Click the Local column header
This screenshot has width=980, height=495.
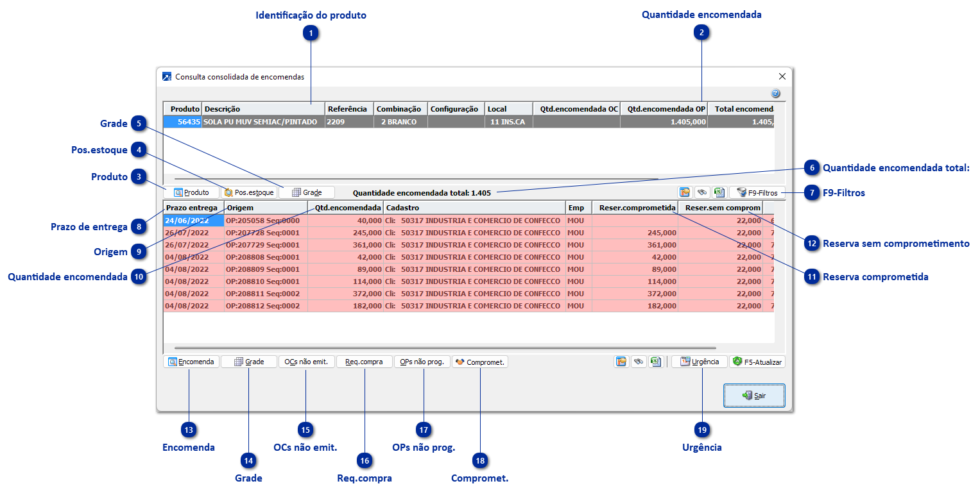(509, 109)
